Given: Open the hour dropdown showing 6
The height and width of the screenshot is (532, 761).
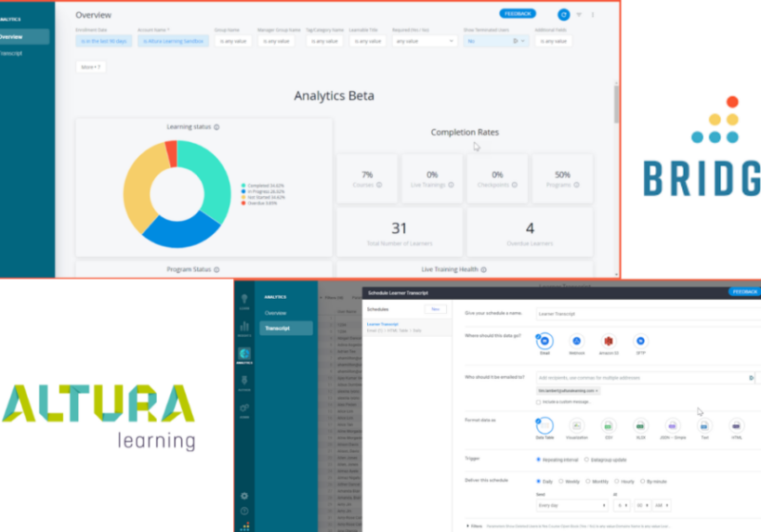Looking at the screenshot, I should [622, 505].
